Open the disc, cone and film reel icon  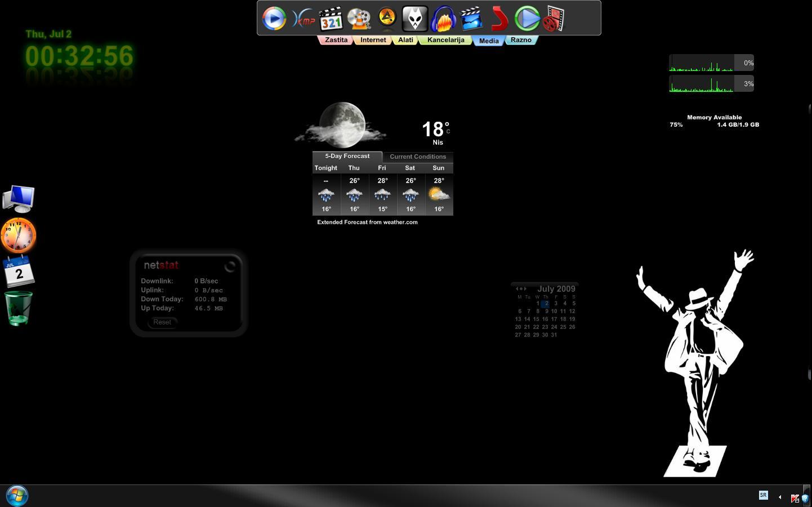coord(359,19)
